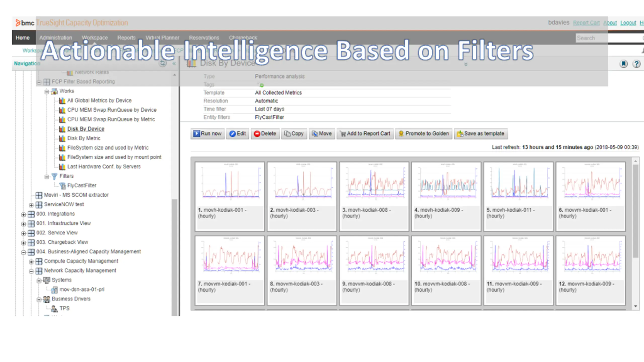This screenshot has height=362, width=644.
Task: Open chart 2 movh-kodiak-003 thumbnail
Action: pos(302,196)
